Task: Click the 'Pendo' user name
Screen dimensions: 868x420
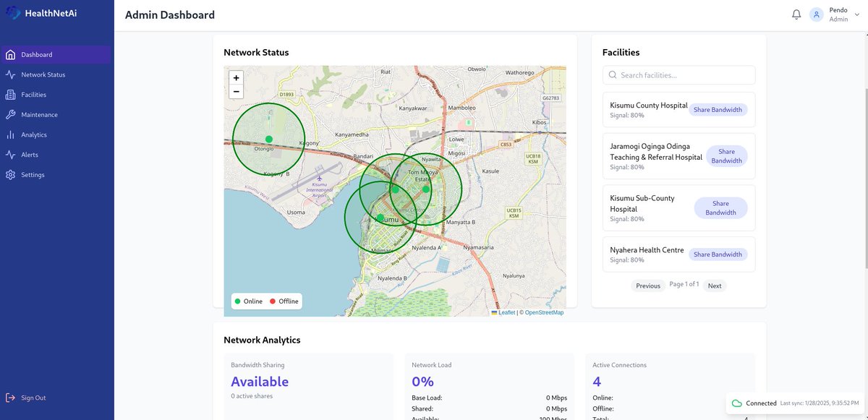Action: 838,10
